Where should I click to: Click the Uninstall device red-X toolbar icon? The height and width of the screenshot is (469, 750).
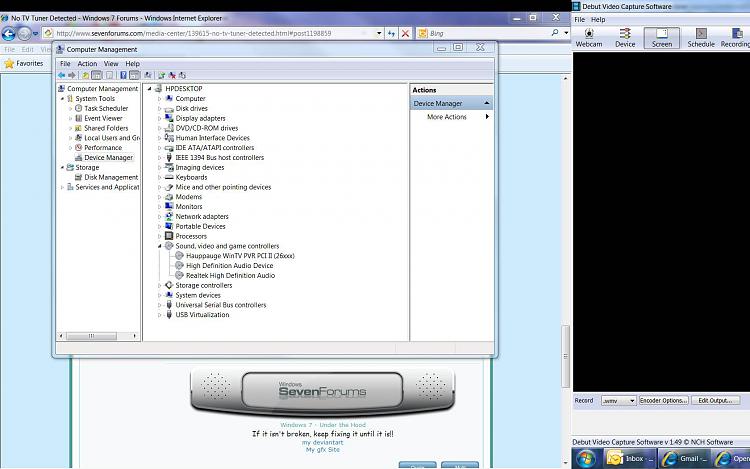pos(172,75)
